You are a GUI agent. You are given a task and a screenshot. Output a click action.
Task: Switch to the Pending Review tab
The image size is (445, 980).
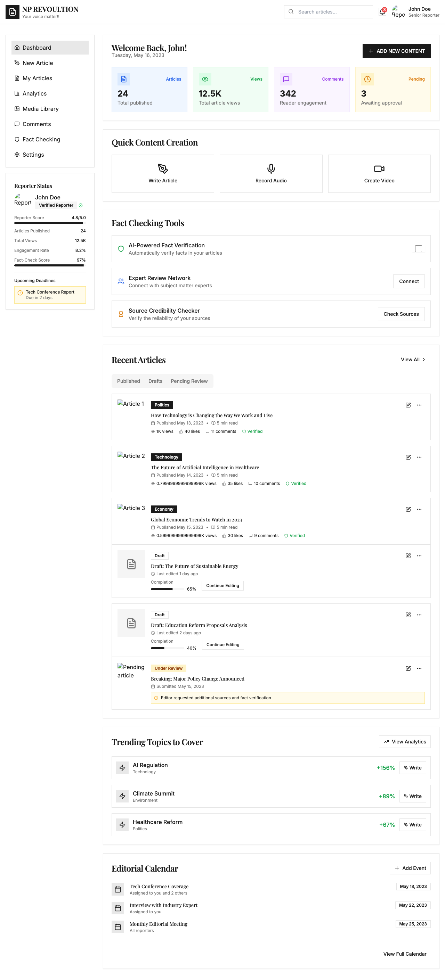pyautogui.click(x=189, y=381)
